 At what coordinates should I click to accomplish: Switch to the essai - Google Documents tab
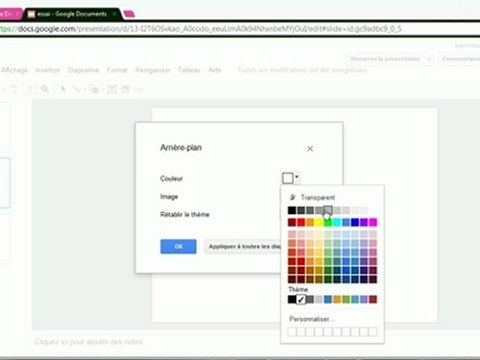tap(72, 14)
